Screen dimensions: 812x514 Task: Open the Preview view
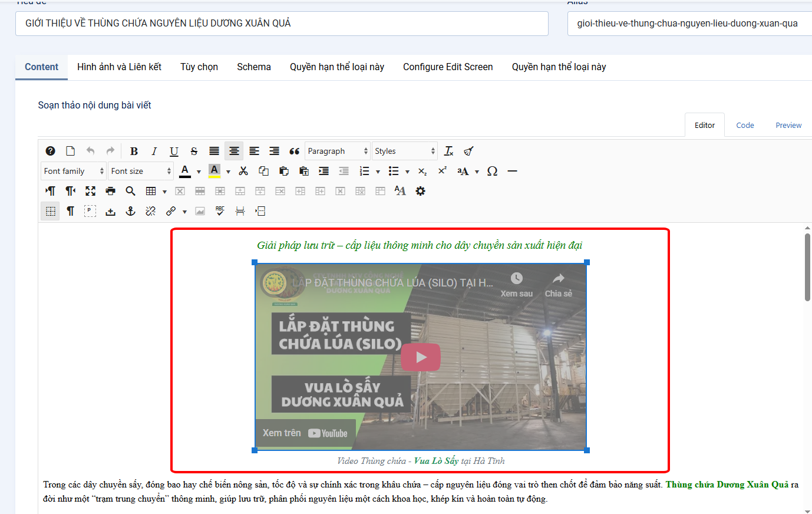point(788,126)
